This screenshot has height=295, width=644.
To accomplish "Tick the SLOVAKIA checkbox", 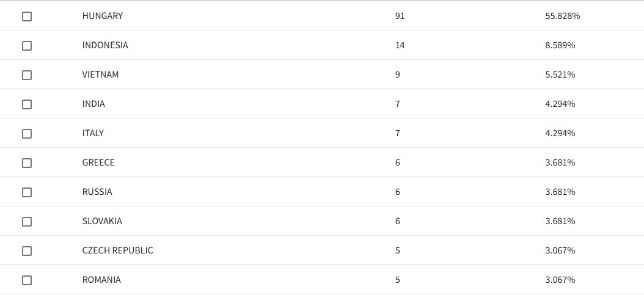I will [27, 222].
